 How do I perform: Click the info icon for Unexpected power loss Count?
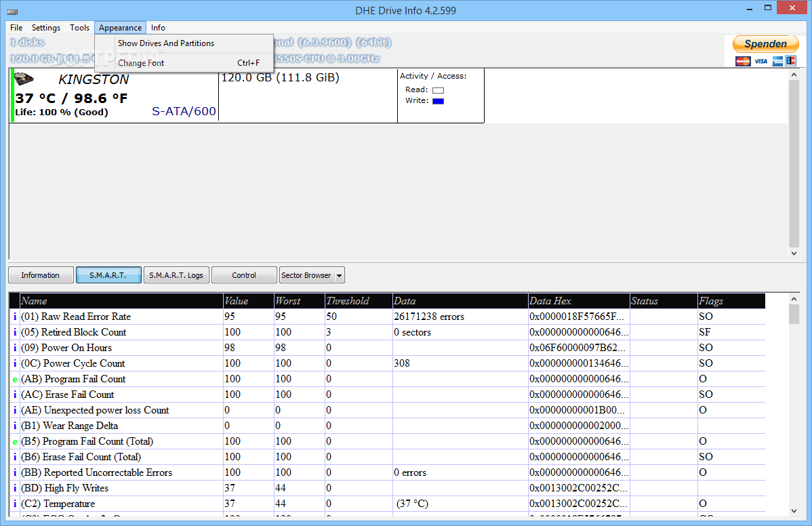click(14, 410)
